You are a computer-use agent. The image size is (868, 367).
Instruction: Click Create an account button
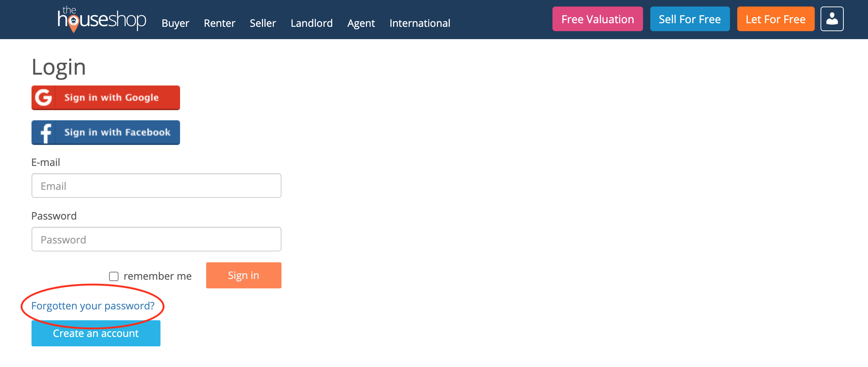[96, 333]
